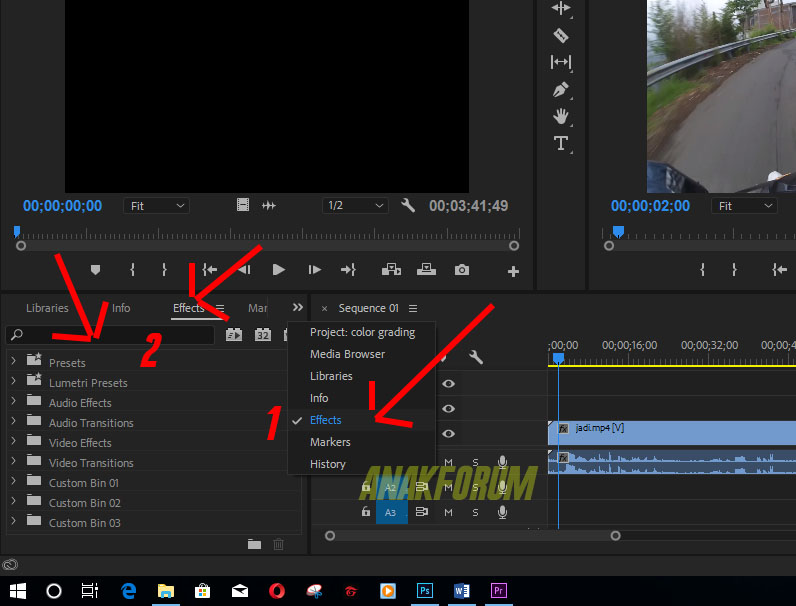Choose Markers from panel list

pyautogui.click(x=361, y=442)
